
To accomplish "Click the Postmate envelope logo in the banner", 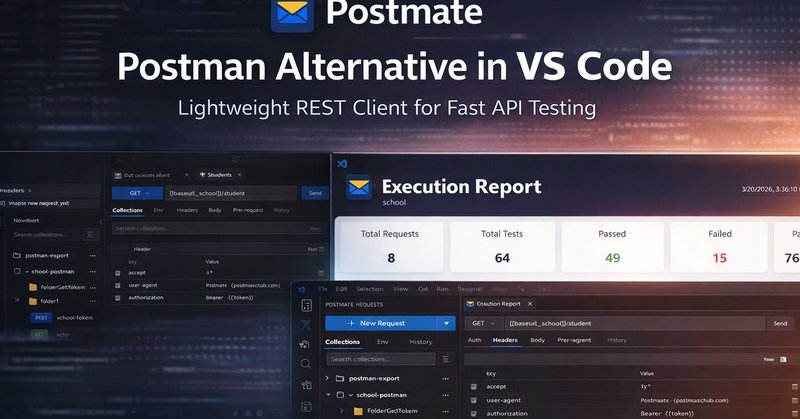I will [x=292, y=14].
